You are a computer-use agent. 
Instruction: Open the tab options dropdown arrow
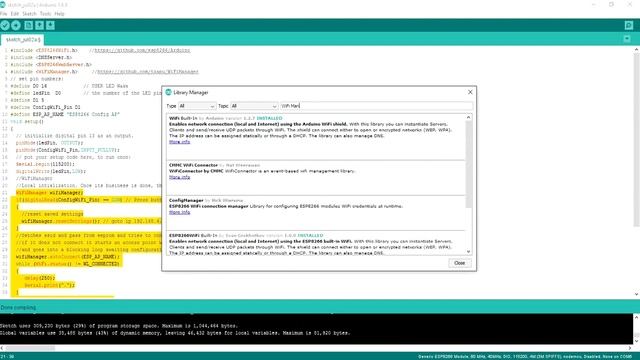[627, 39]
